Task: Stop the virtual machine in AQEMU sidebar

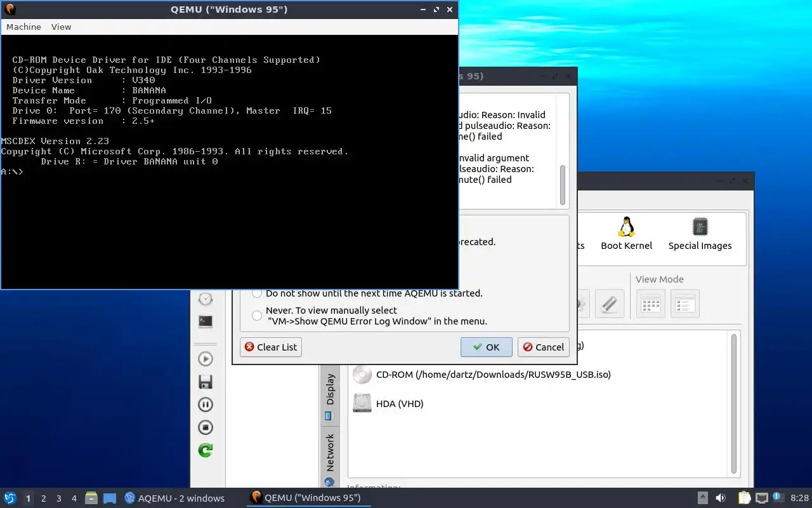Action: (206, 427)
